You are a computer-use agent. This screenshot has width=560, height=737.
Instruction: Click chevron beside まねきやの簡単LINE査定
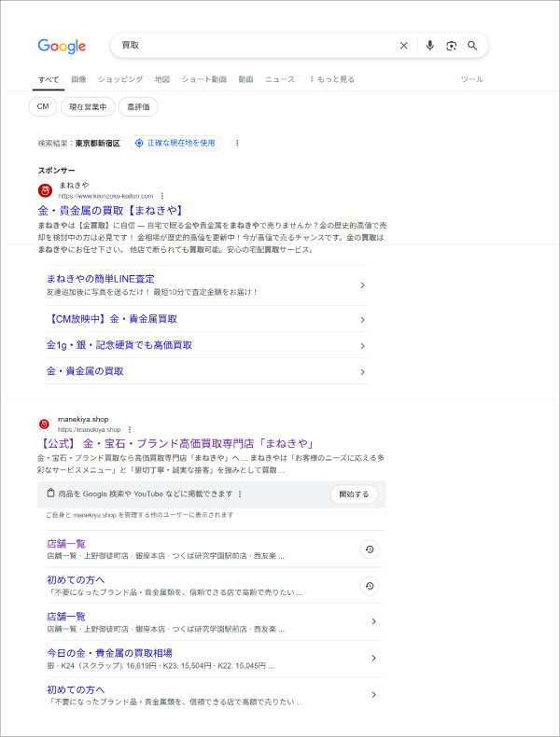[362, 285]
